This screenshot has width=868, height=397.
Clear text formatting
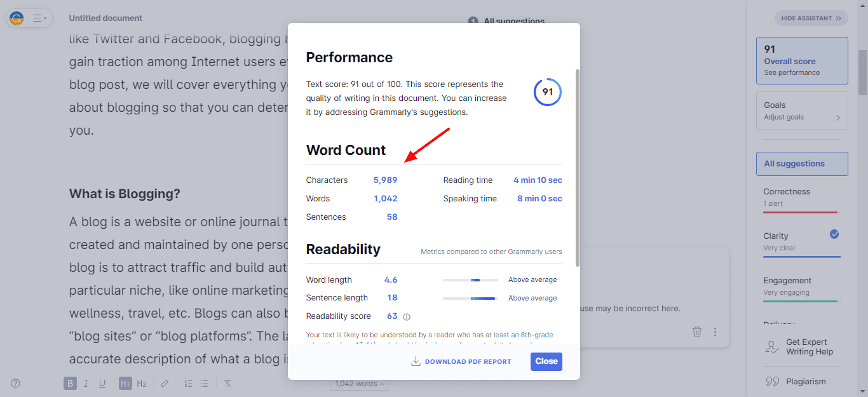coord(228,384)
